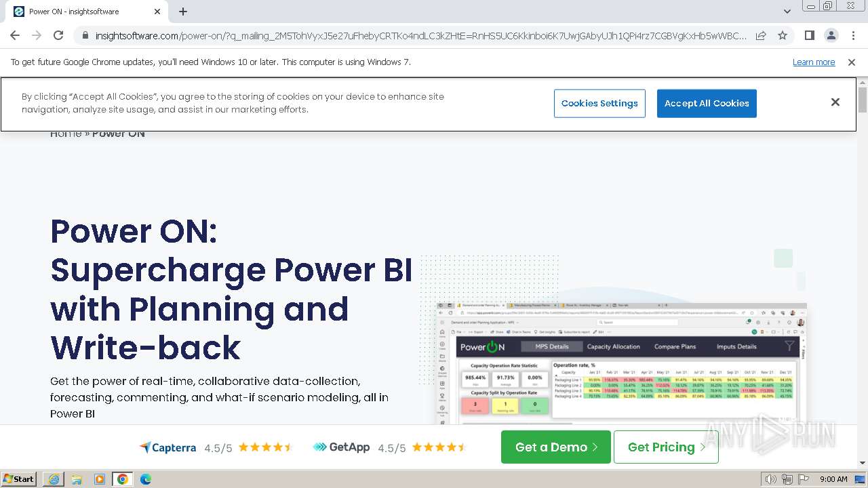868x488 pixels.
Task: Open the tab search dropdown
Action: click(787, 12)
